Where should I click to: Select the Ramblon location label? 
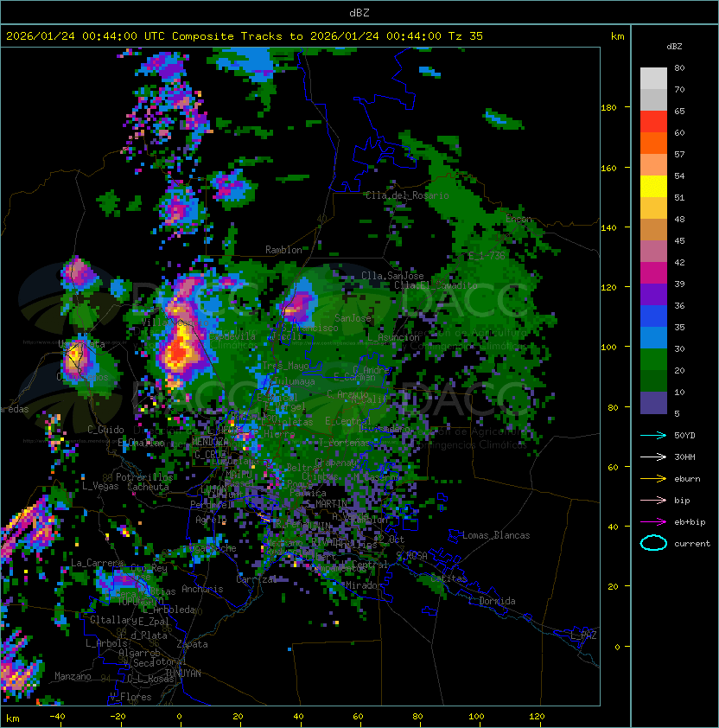pyautogui.click(x=283, y=250)
